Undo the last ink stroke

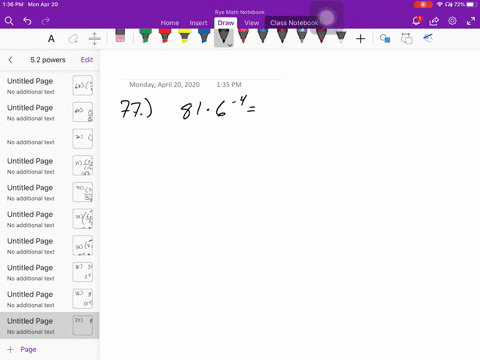click(x=27, y=21)
